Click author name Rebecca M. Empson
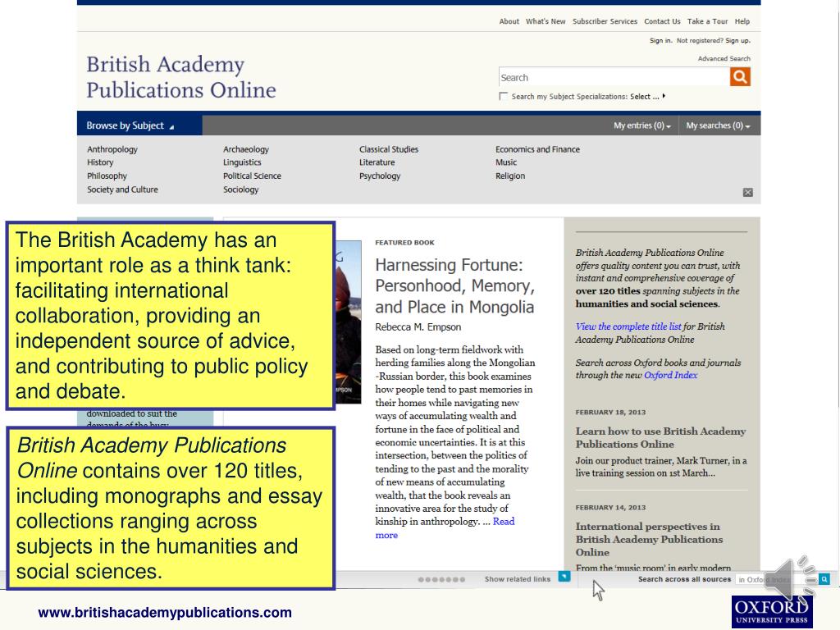840x630 pixels. [418, 326]
